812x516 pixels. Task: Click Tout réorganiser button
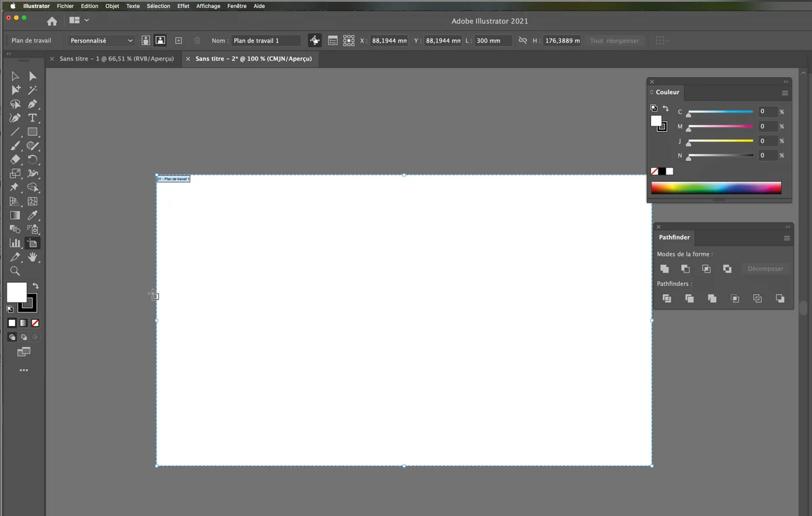[x=614, y=41]
